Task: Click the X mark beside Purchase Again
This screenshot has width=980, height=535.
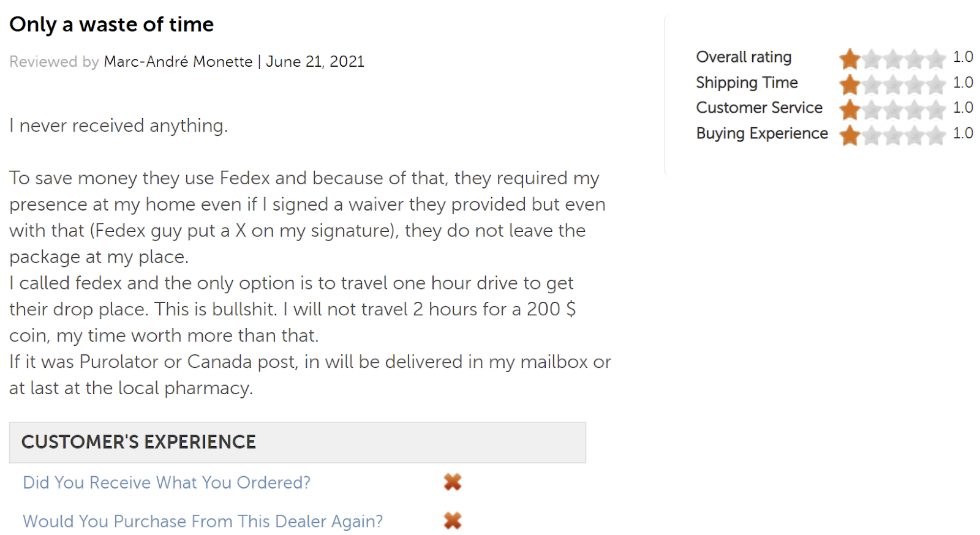Action: 453,521
